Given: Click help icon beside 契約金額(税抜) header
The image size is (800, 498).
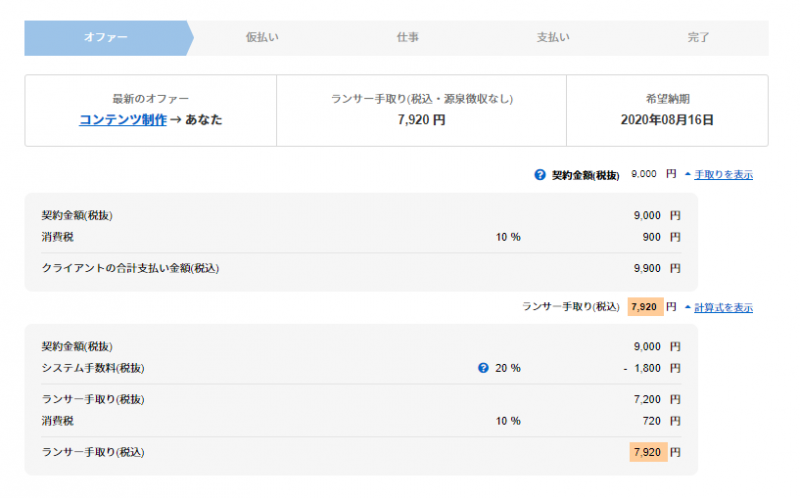Looking at the screenshot, I should point(540,175).
